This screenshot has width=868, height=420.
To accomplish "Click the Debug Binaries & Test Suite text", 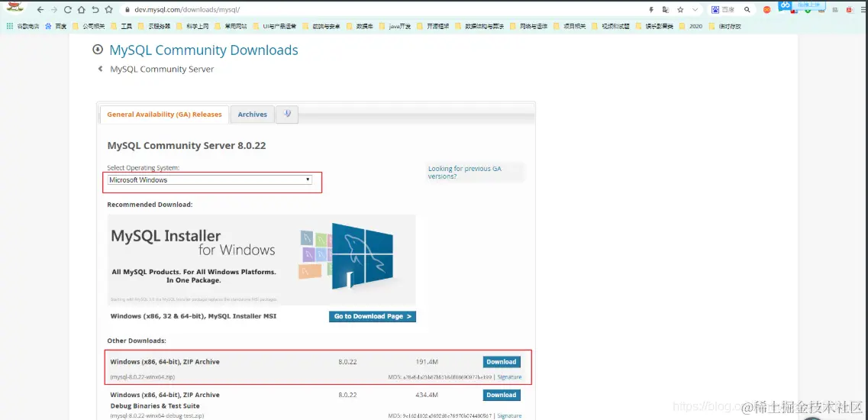I will pos(156,405).
